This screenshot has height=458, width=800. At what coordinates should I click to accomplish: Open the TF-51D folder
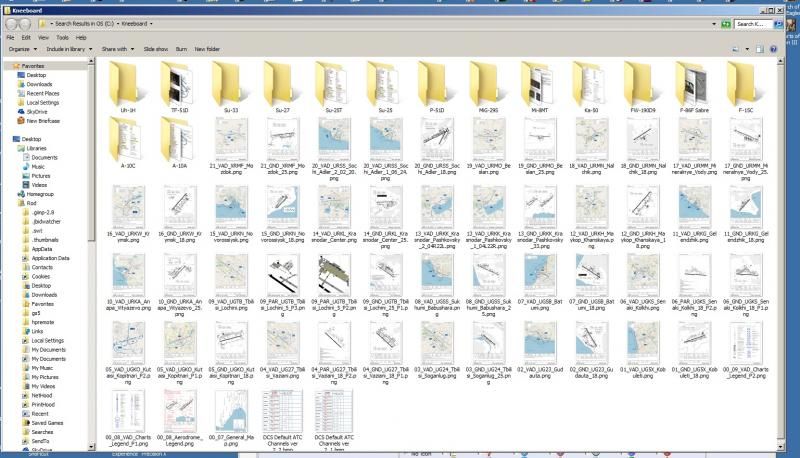[x=180, y=85]
